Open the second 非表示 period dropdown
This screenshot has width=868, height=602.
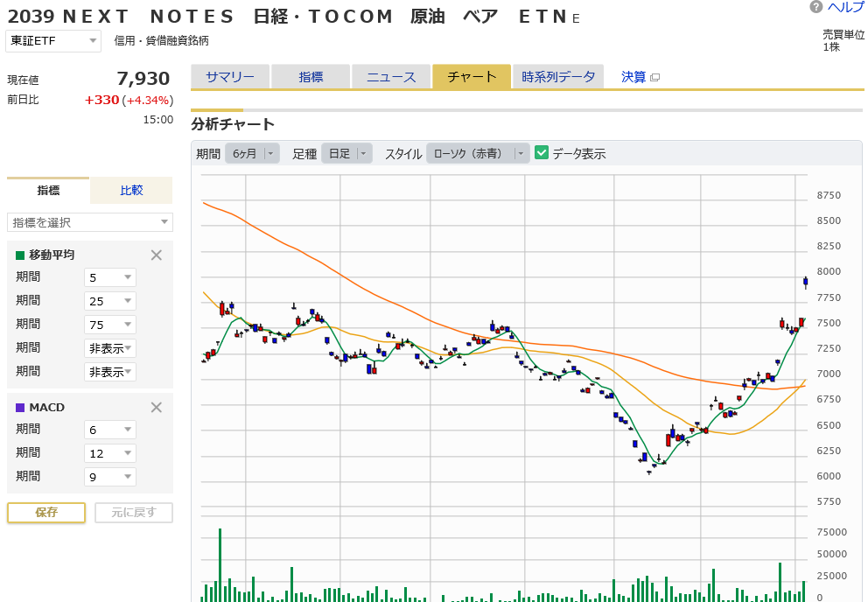[110, 372]
